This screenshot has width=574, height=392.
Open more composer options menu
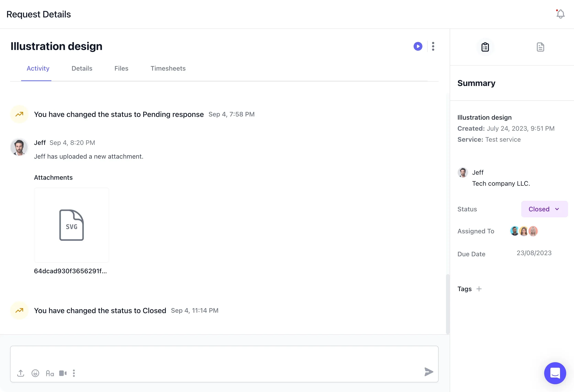pos(74,373)
